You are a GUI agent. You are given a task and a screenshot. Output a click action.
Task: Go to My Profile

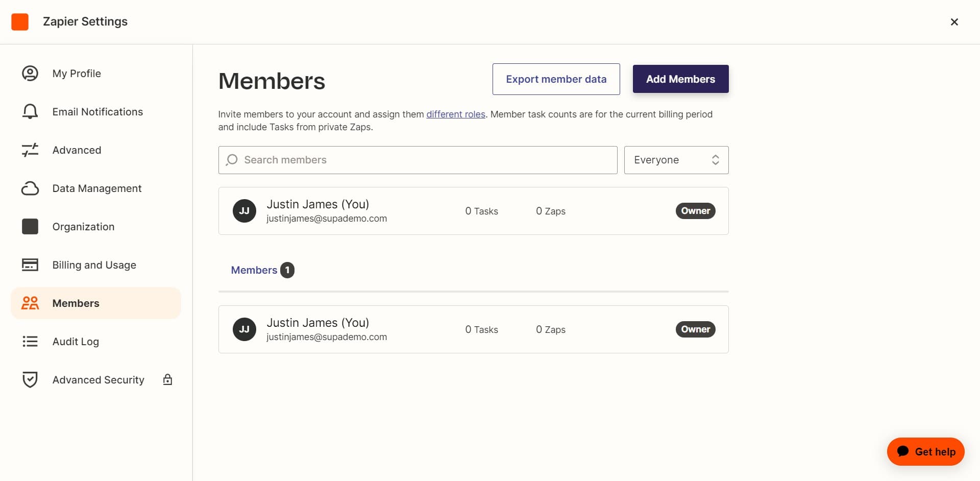(x=77, y=73)
